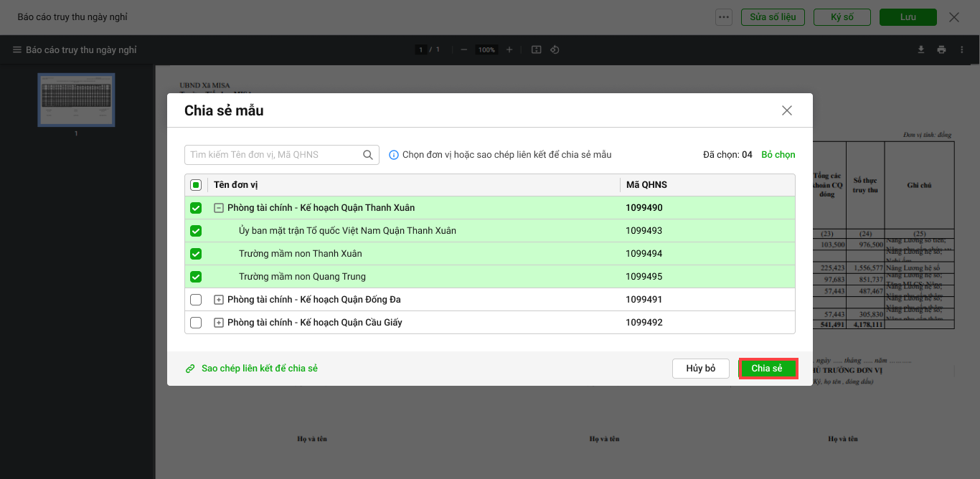This screenshot has height=479, width=980.
Task: Click Bỏ chọn to clear selection
Action: 778,155
